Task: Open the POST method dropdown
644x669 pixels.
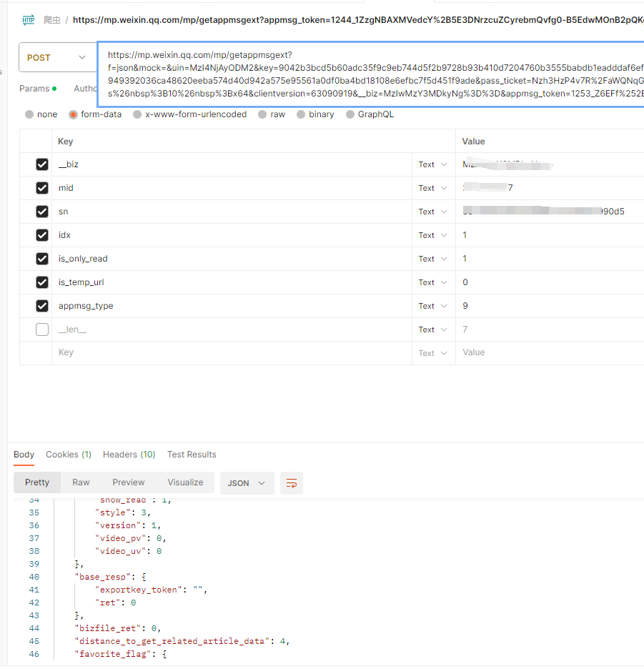Action: [57, 57]
